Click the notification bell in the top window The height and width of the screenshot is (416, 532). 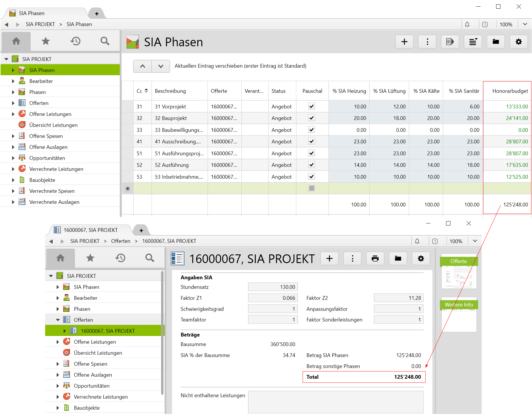pyautogui.click(x=467, y=24)
